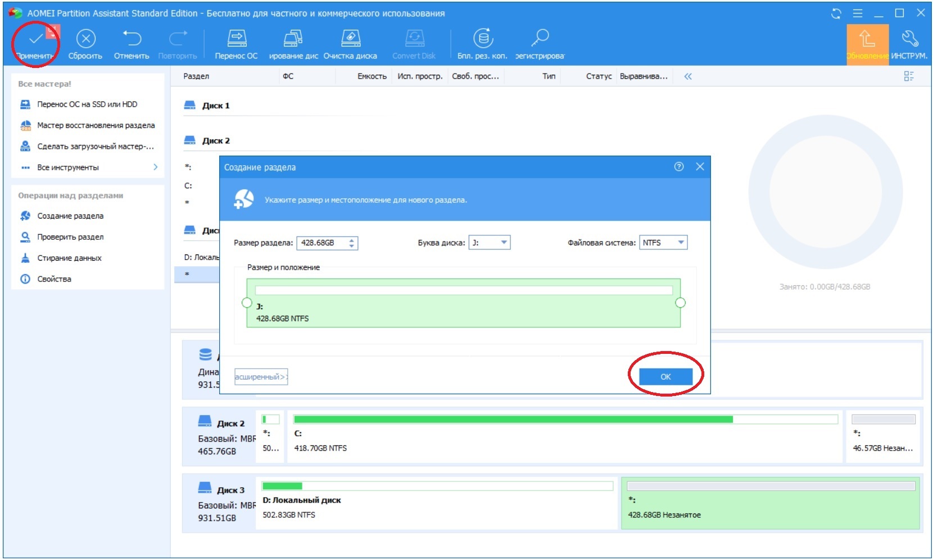
Task: Click the Статус column header
Action: (x=599, y=76)
